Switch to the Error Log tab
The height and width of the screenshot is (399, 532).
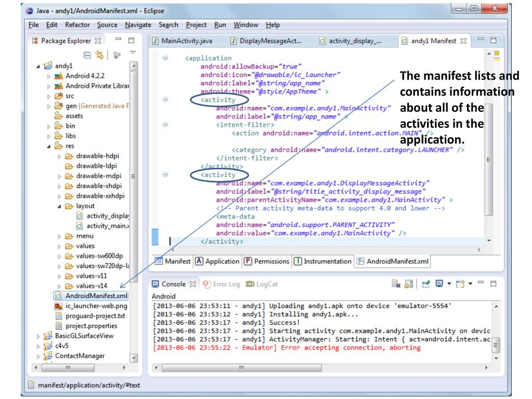tap(221, 284)
